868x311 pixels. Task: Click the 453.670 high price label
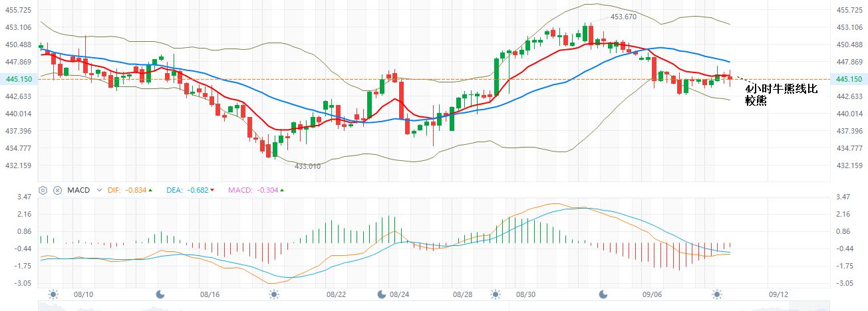(x=624, y=17)
